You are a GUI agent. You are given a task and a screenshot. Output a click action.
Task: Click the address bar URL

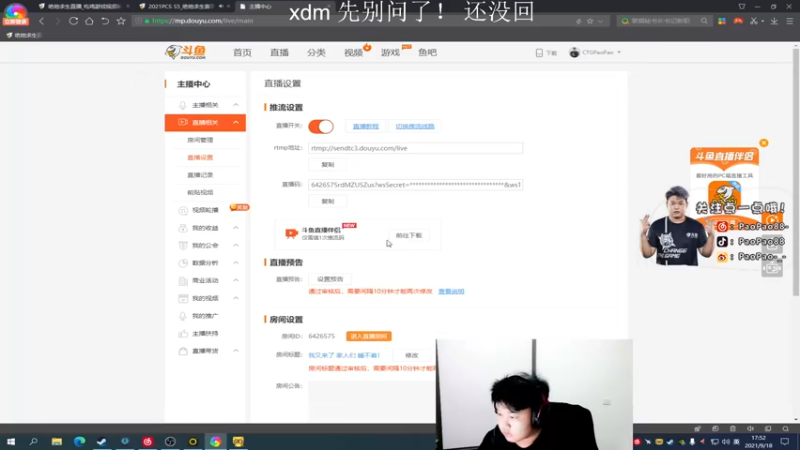coord(203,21)
